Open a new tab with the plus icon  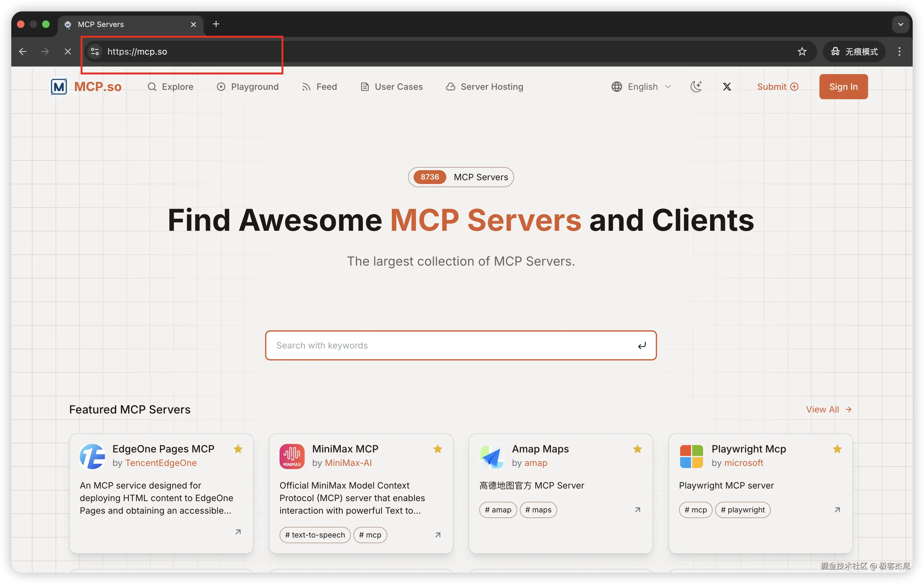pos(216,24)
